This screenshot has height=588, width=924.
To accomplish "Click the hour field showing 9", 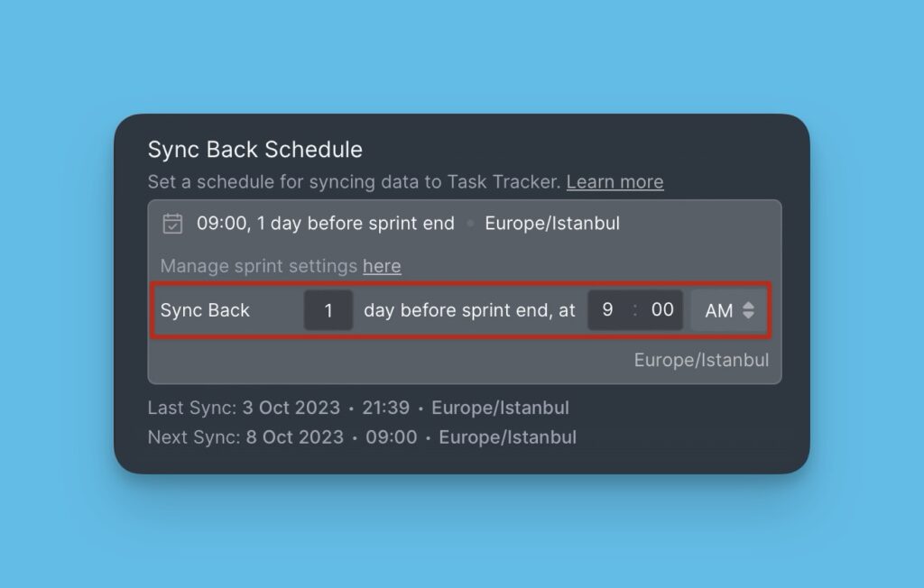I will [x=608, y=310].
